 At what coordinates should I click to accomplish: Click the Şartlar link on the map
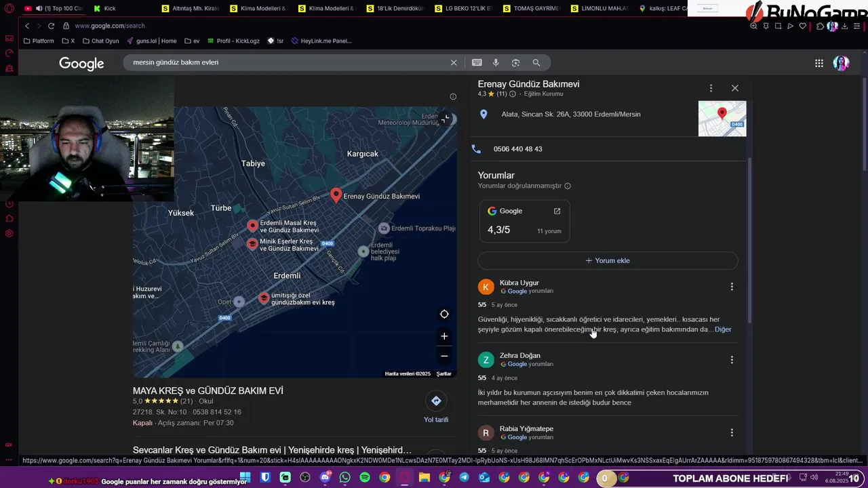[444, 374]
